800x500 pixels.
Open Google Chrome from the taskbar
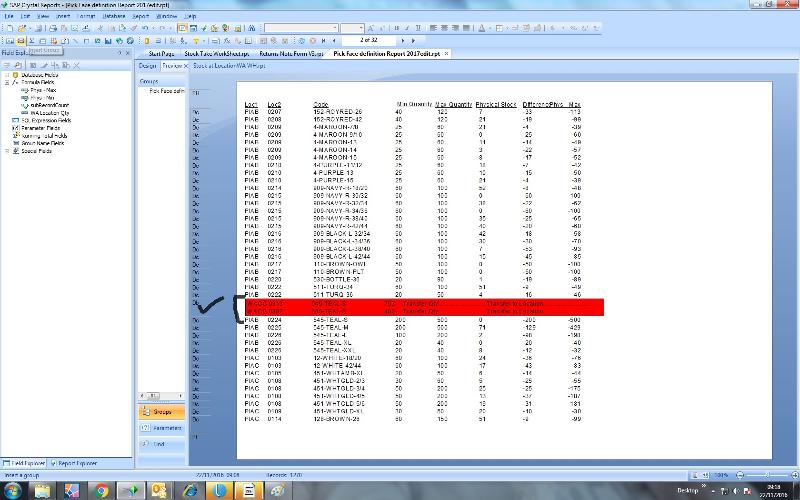coord(102,490)
